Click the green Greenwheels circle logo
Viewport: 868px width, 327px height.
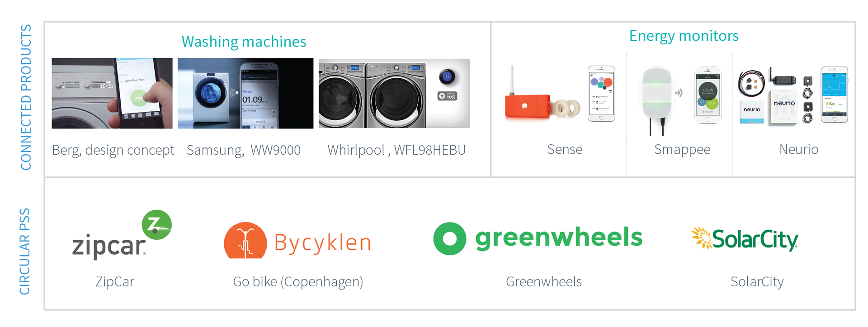point(449,238)
